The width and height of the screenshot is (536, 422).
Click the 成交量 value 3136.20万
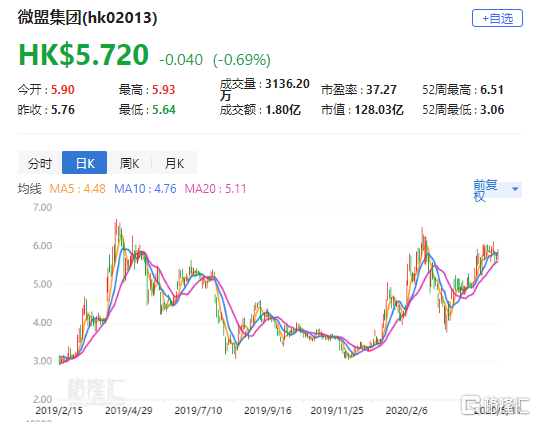(265, 90)
